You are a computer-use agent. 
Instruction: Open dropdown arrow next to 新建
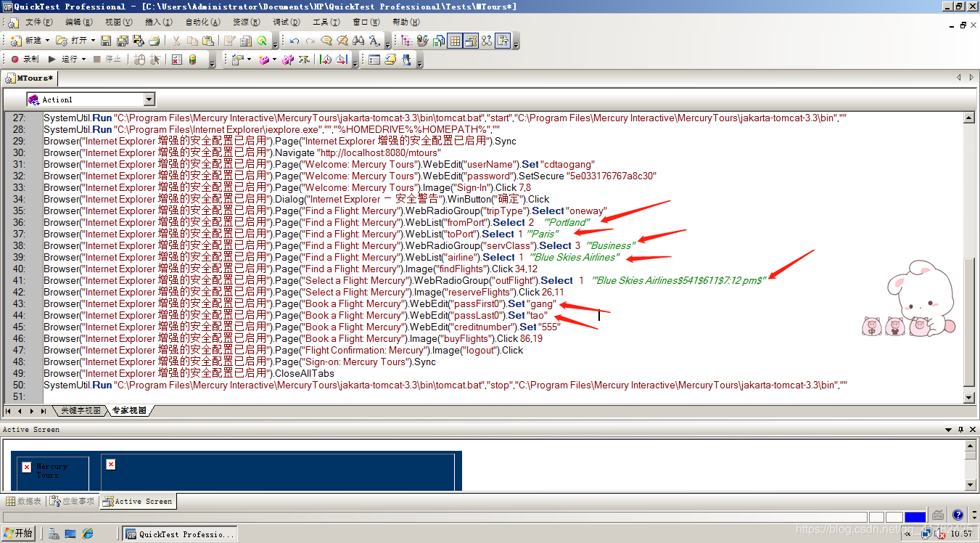[47, 41]
